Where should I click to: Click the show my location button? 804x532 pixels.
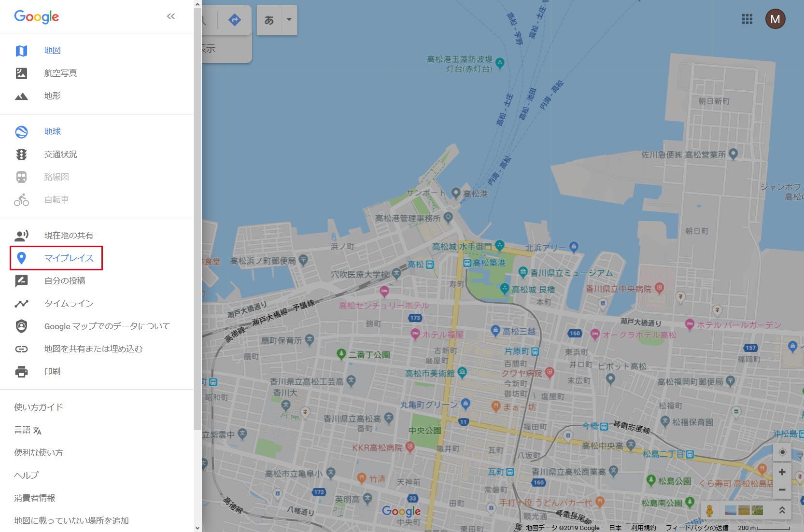[x=782, y=452]
